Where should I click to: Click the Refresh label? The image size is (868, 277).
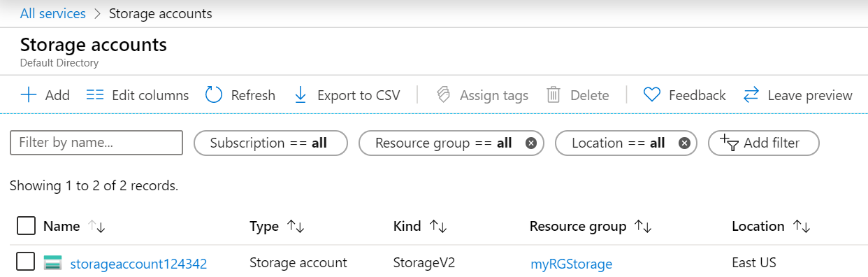coord(253,95)
